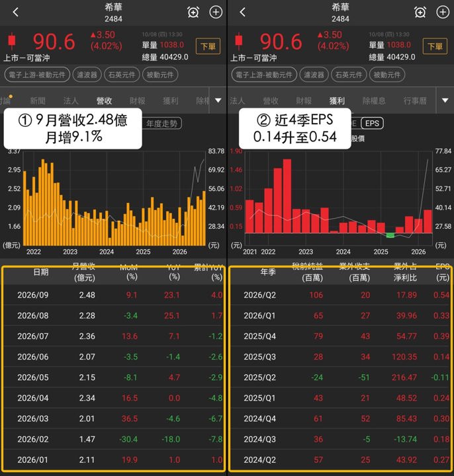Open 獲利 tab in right panel

tap(337, 100)
